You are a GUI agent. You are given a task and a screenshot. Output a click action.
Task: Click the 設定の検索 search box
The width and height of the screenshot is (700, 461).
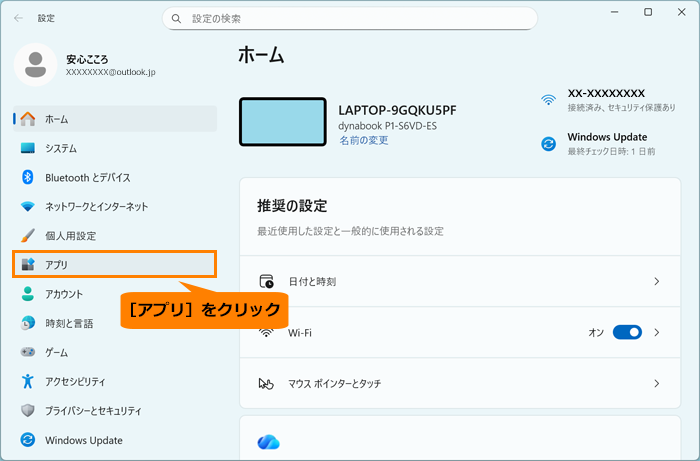tap(349, 18)
